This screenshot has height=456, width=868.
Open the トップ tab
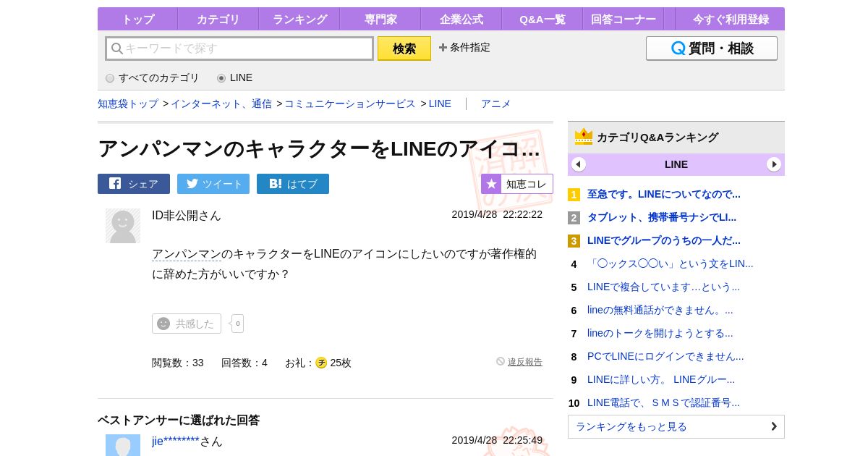point(137,20)
